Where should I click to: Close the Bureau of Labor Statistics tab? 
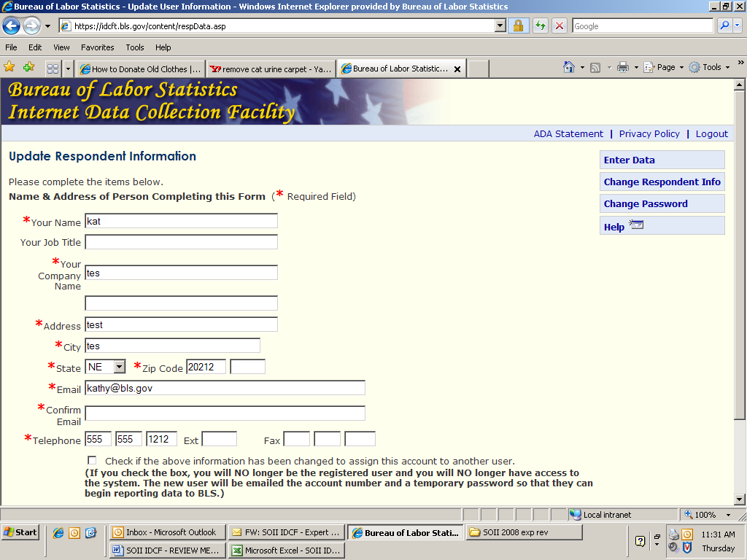[457, 69]
